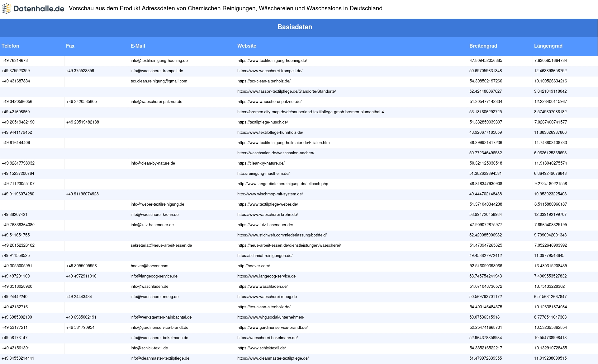Open the waschsalon.de waschsalon-aachen URL
Image resolution: width=598 pixels, height=364 pixels.
point(276,153)
